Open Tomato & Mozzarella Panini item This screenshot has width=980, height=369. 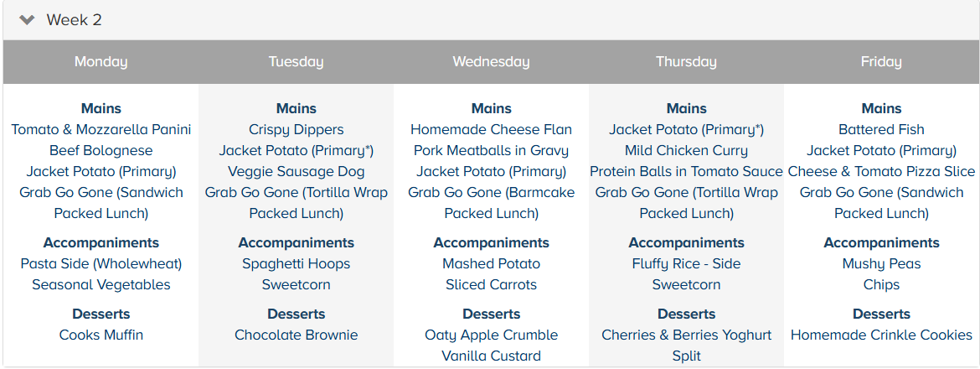(101, 130)
